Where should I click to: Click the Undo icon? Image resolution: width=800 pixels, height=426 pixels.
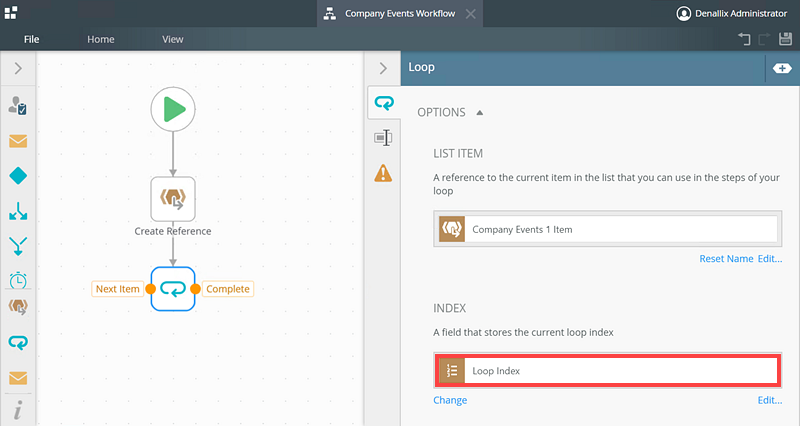(x=744, y=39)
